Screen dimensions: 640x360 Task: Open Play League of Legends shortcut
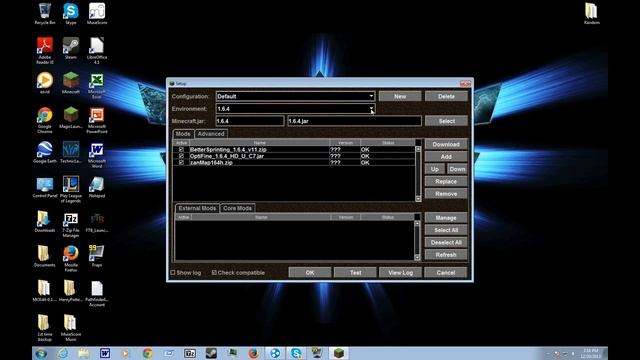tap(71, 189)
